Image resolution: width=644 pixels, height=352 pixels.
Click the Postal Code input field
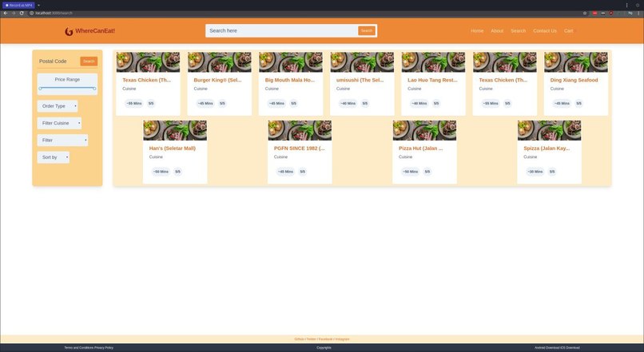58,61
